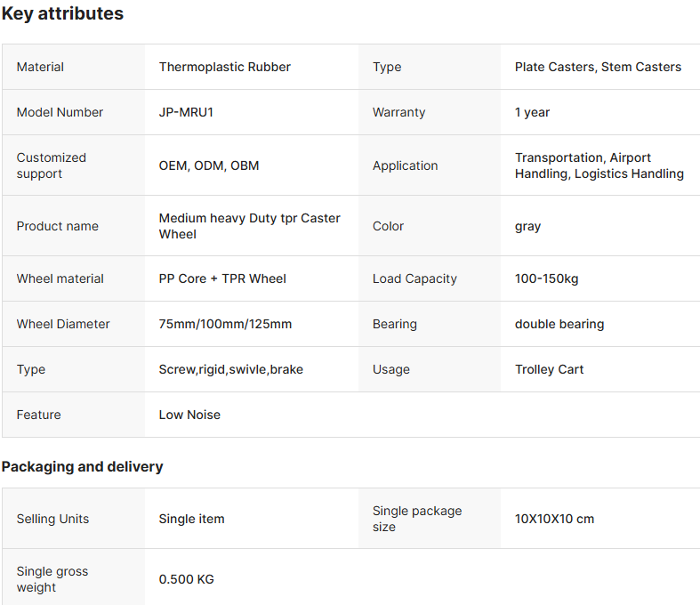This screenshot has width=700, height=605.
Task: Click PP Core + TPR Wheel value
Action: pyautogui.click(x=222, y=278)
